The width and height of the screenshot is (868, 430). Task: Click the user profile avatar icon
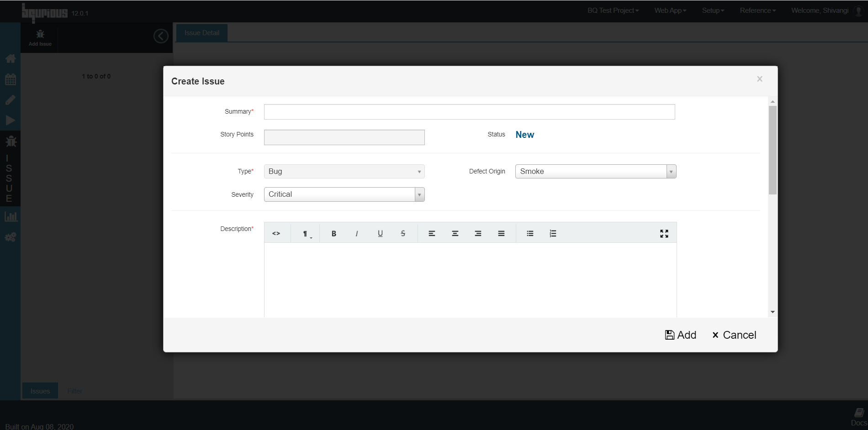[858, 10]
